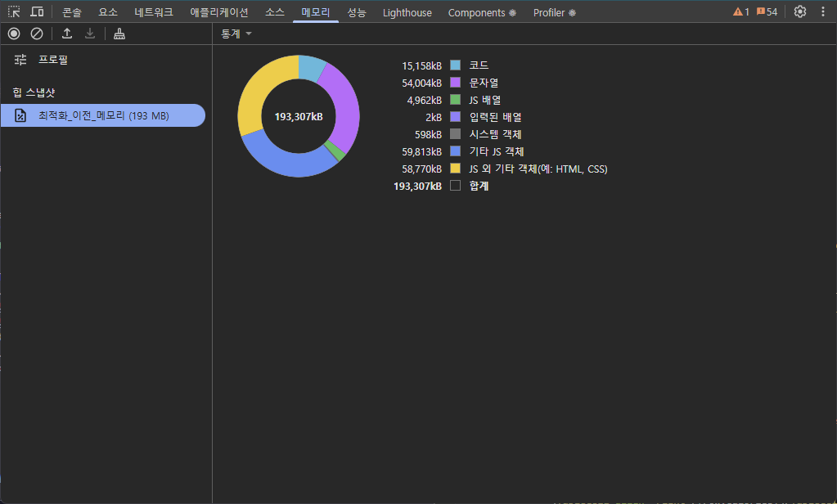
Task: Click the 입력된 배열 swatch
Action: [x=456, y=116]
